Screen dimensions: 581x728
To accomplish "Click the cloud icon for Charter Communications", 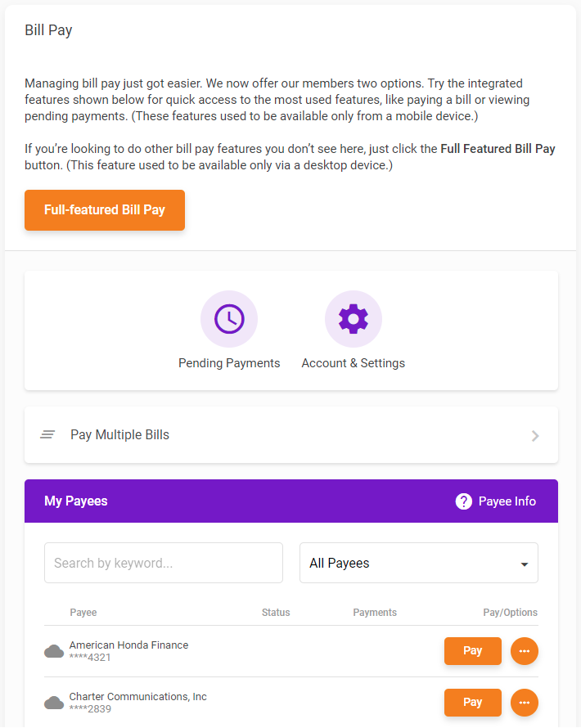I will pos(54,702).
